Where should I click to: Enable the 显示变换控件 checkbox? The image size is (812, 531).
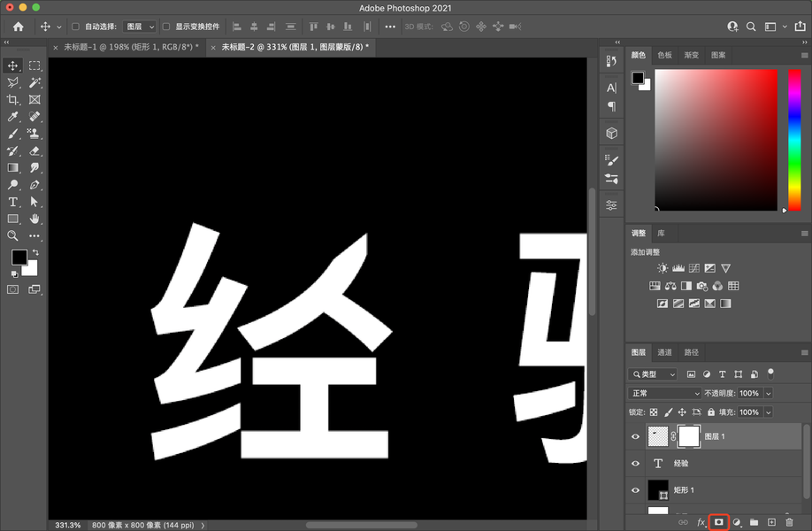(166, 27)
